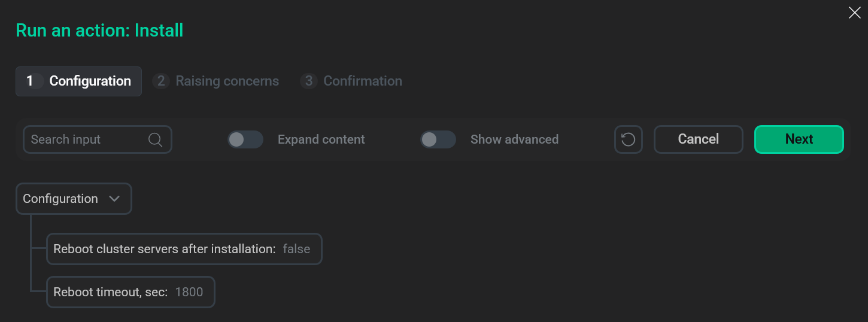Enable the Expand content switch
The image size is (868, 322).
click(245, 139)
